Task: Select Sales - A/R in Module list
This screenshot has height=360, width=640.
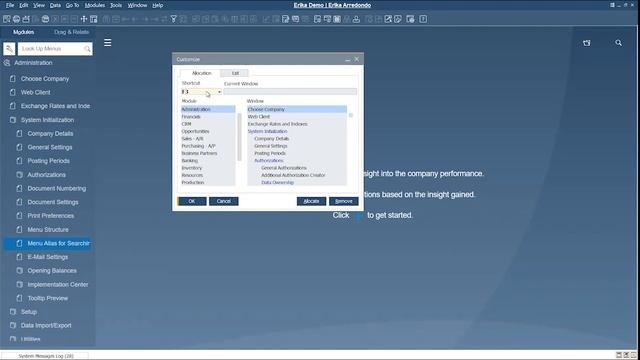Action: (x=208, y=139)
